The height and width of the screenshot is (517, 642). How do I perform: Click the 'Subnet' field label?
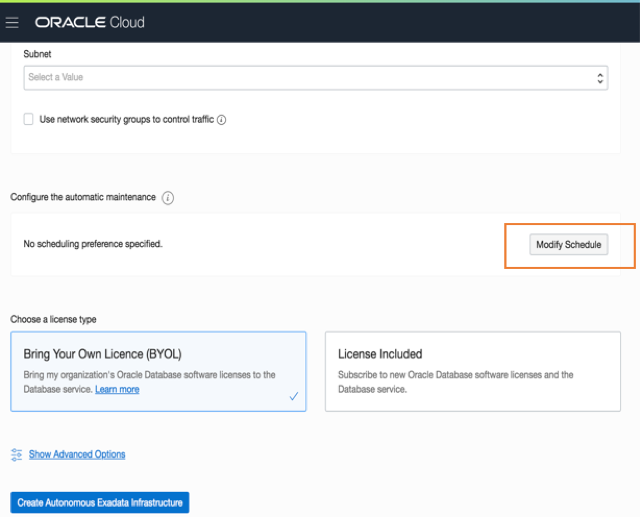coord(37,54)
